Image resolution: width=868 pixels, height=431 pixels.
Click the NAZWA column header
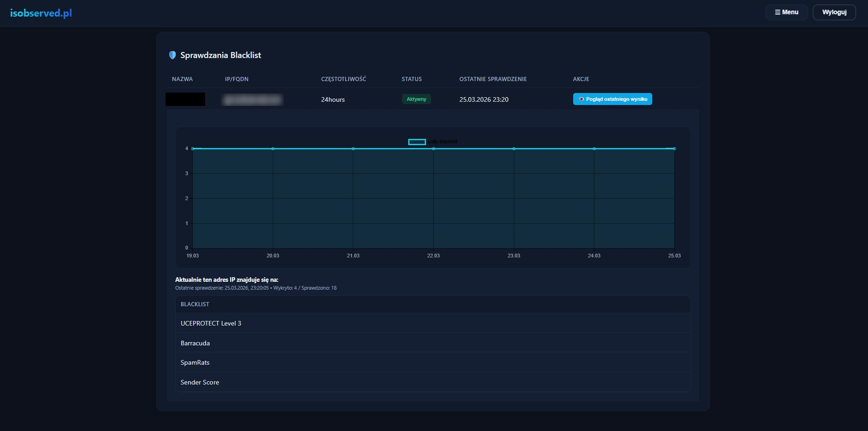pyautogui.click(x=182, y=79)
